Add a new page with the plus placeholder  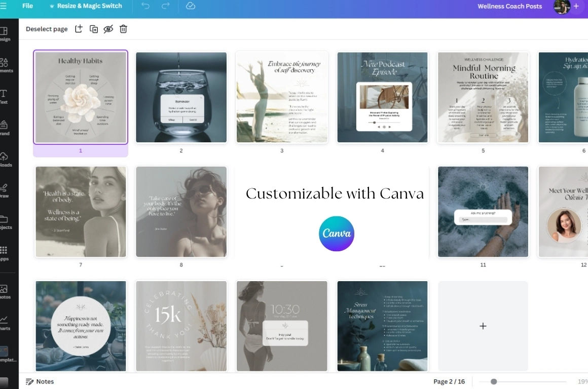pos(483,326)
